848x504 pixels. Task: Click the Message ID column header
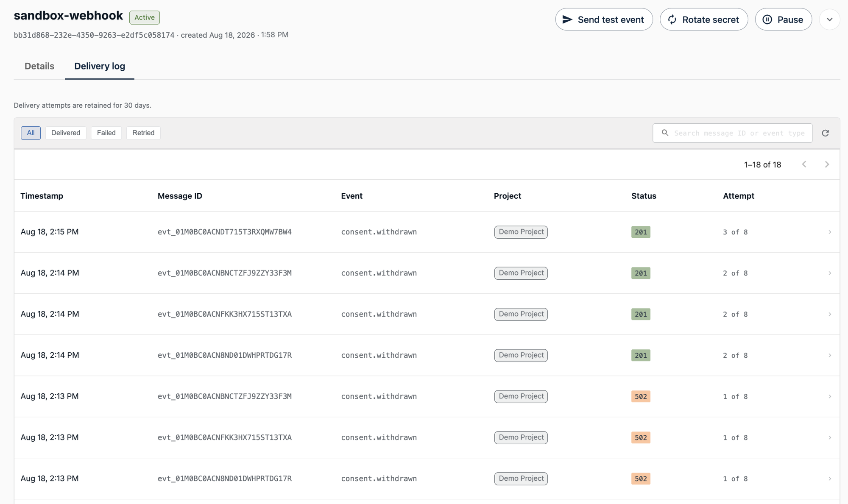click(180, 196)
